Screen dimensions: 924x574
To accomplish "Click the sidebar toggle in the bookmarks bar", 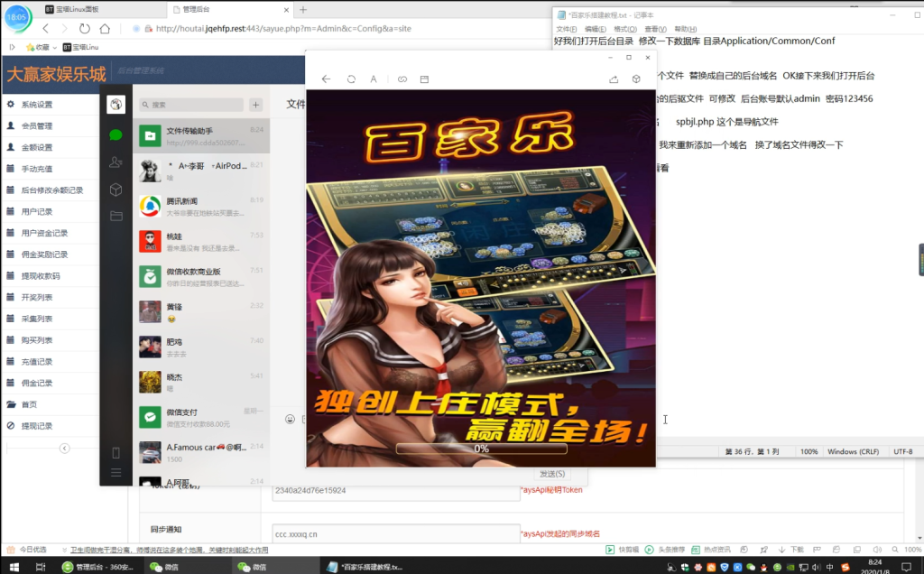I will 12,47.
